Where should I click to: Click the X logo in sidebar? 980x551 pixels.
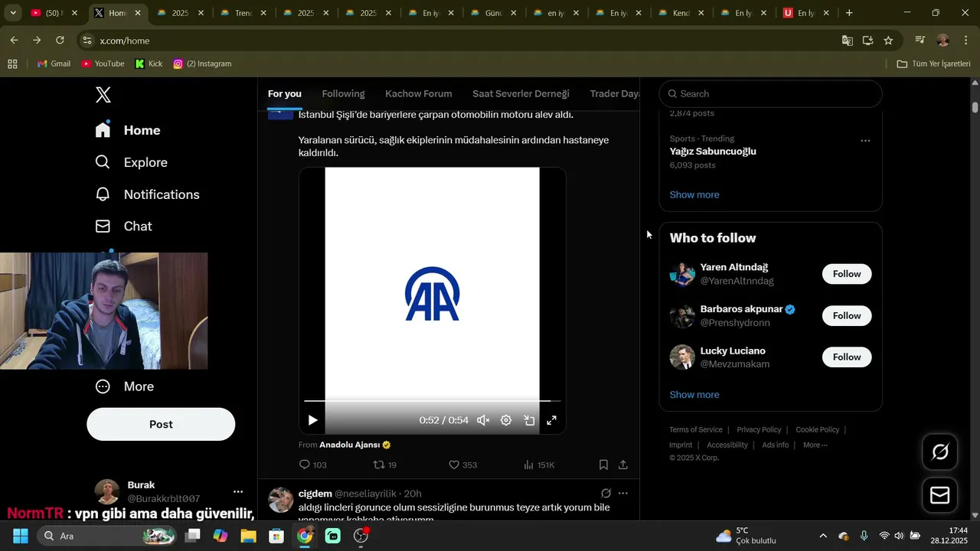(103, 95)
